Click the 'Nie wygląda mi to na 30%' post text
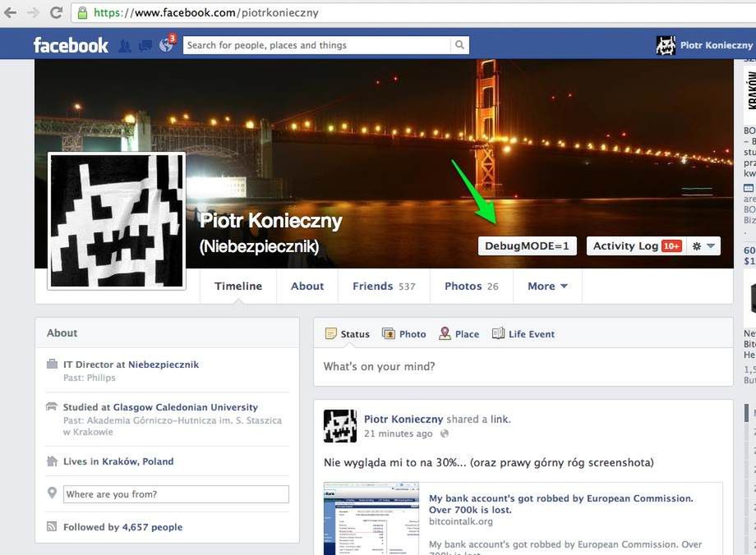 click(x=488, y=462)
